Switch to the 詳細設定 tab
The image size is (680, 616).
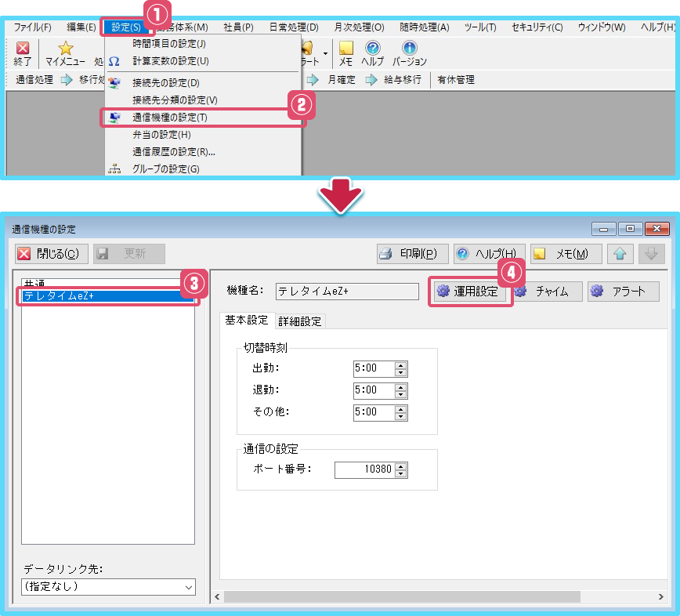(x=299, y=321)
